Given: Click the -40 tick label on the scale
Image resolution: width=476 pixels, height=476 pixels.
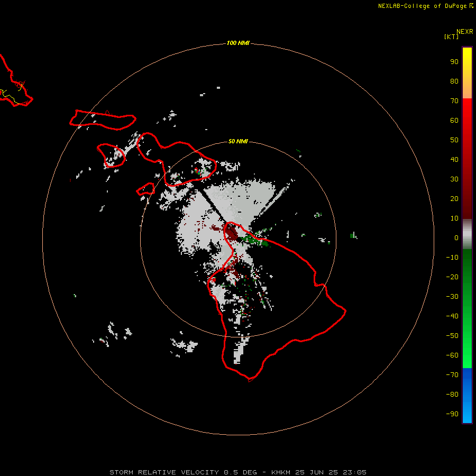Looking at the screenshot, I should (x=452, y=316).
